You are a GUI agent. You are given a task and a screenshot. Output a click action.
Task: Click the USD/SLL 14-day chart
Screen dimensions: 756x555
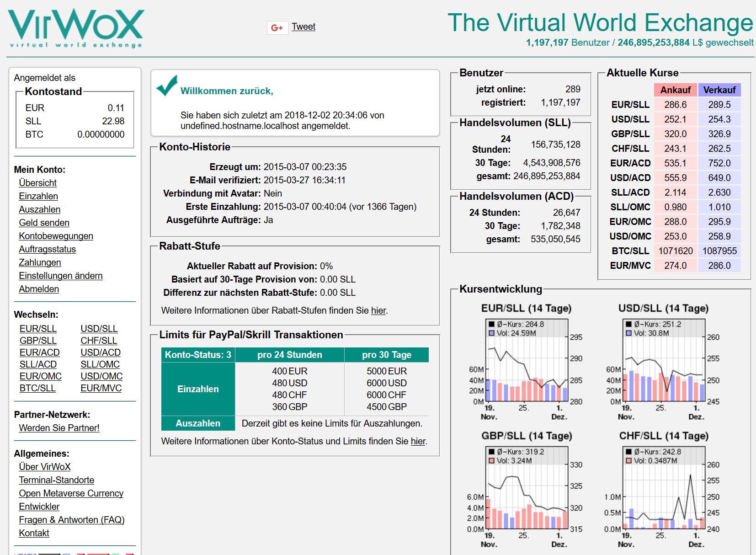[x=663, y=362]
